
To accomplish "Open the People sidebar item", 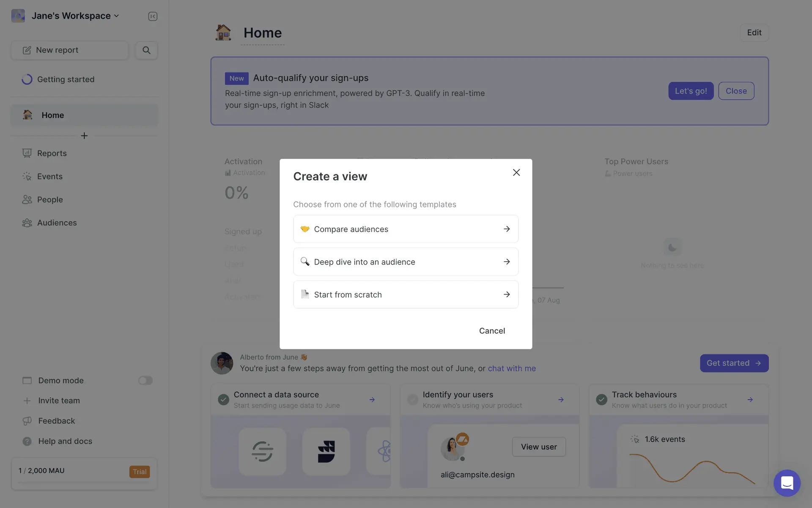I will tap(50, 199).
